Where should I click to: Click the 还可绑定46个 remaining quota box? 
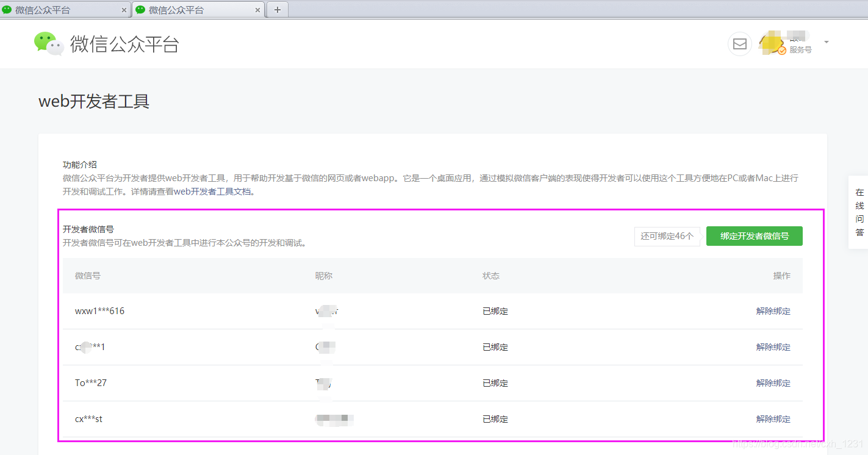667,236
